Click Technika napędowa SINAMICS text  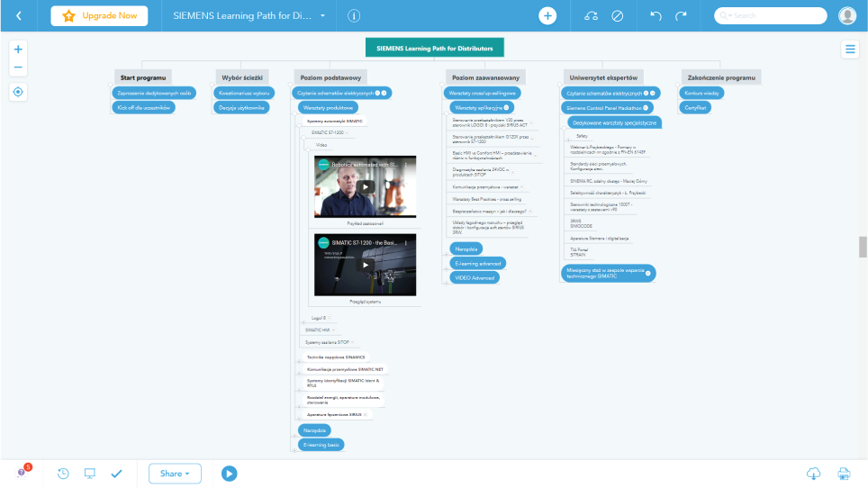click(336, 357)
